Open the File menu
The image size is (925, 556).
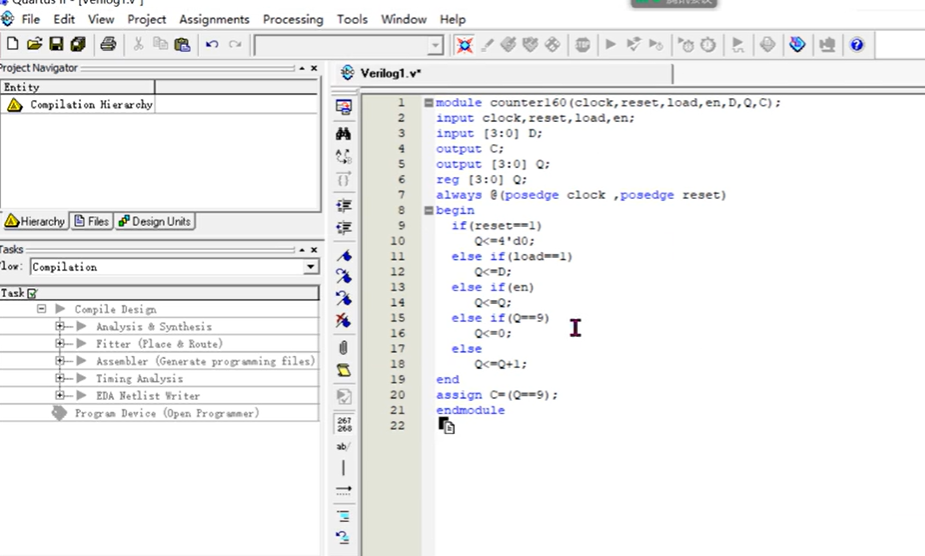[31, 19]
